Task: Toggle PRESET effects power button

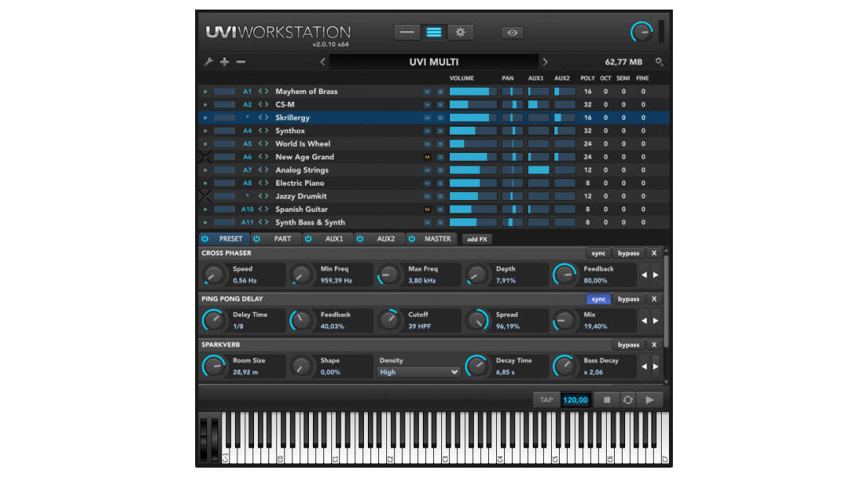Action: [205, 239]
